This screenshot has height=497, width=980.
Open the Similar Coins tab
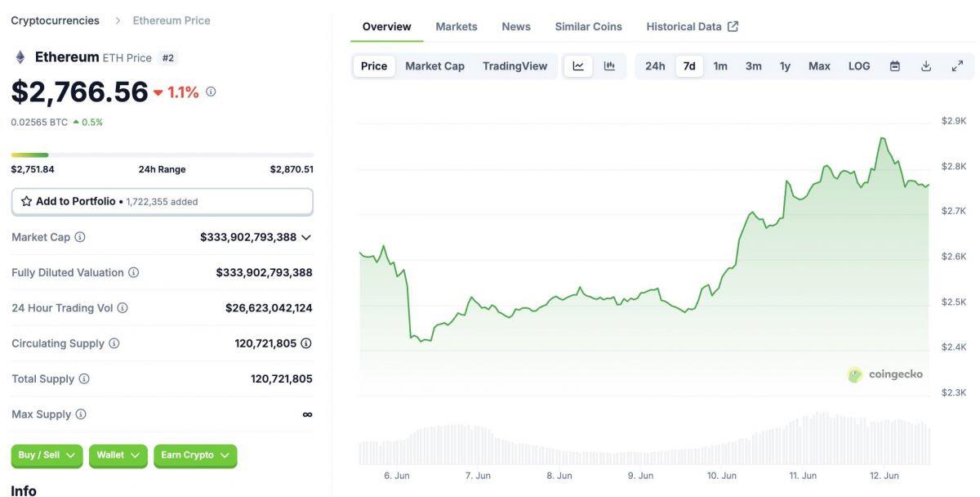coord(589,26)
